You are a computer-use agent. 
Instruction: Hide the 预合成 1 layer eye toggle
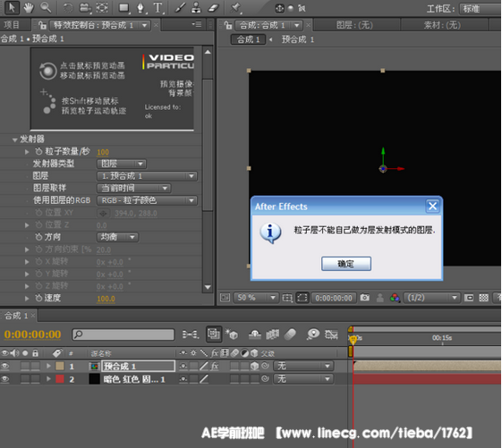click(x=4, y=366)
